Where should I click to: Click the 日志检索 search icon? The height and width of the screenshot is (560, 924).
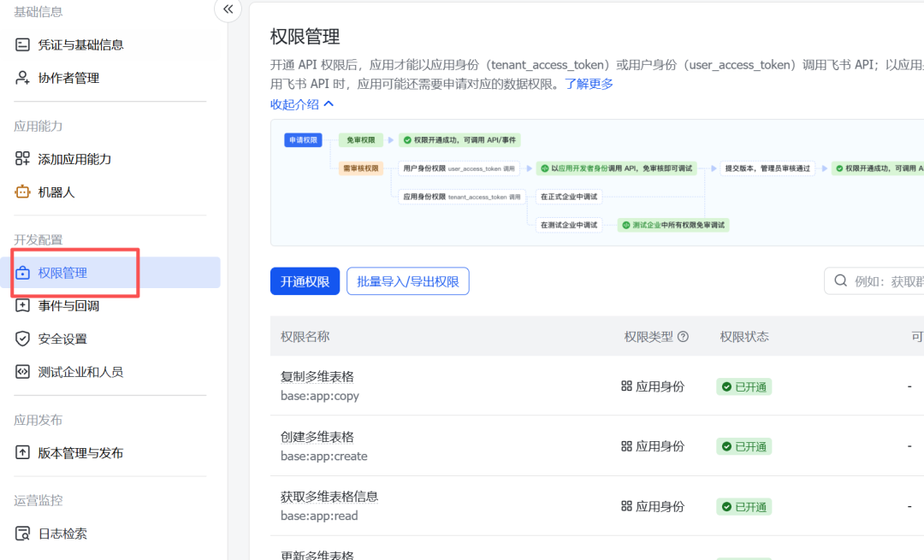click(23, 533)
